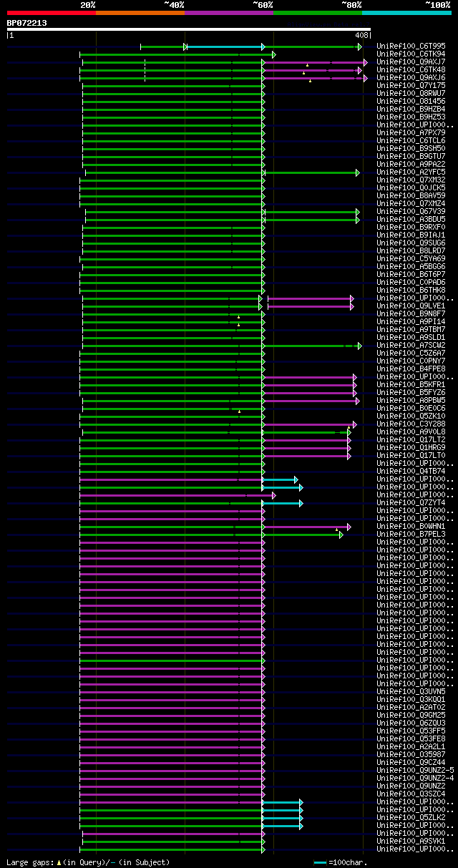Select the UniRef100_Q3UVN5 entry
Image resolution: width=458 pixels, height=868 pixels.
(411, 691)
